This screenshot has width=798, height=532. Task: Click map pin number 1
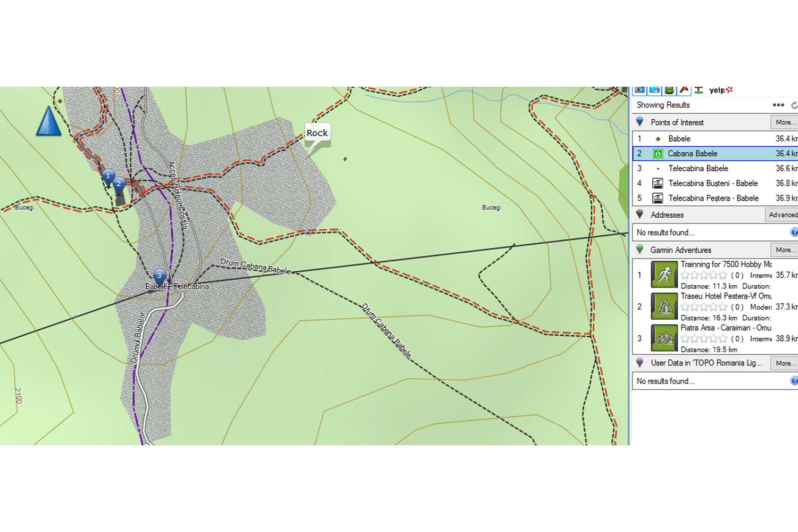coord(108,176)
